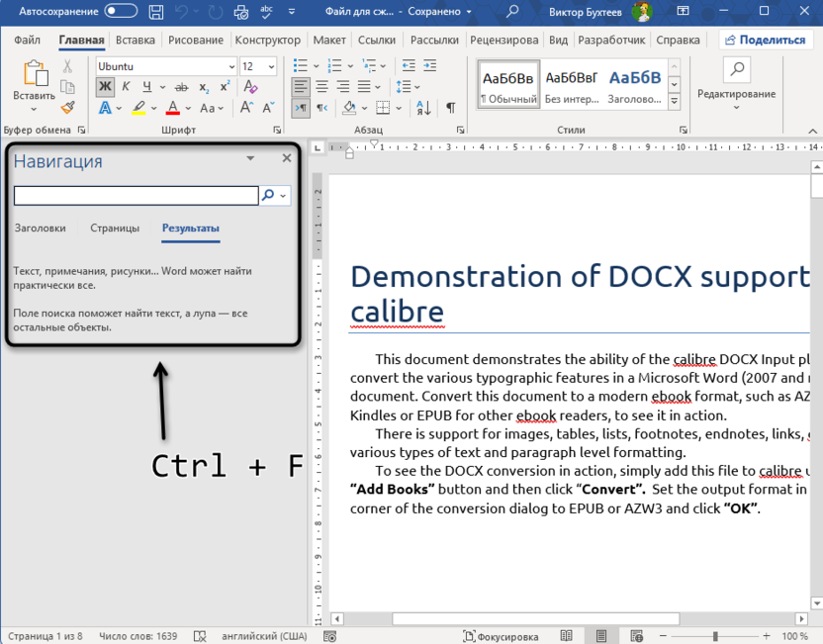Click the navigation search input field

136,196
